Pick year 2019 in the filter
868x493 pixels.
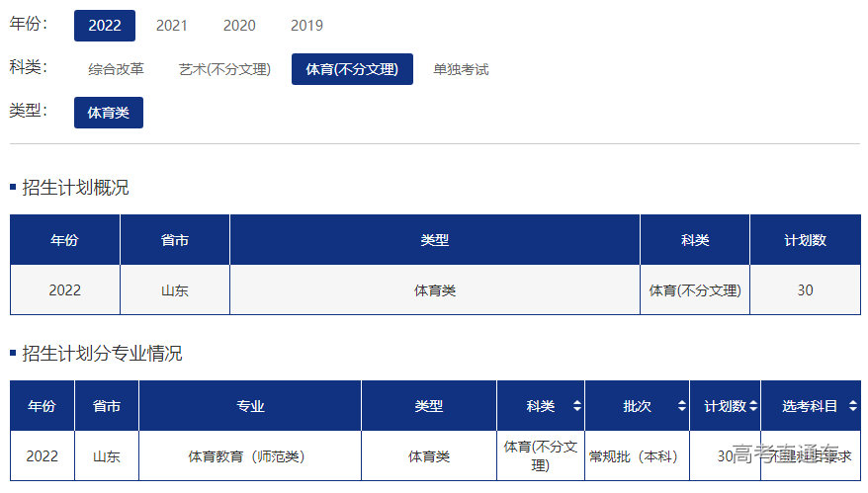click(306, 26)
